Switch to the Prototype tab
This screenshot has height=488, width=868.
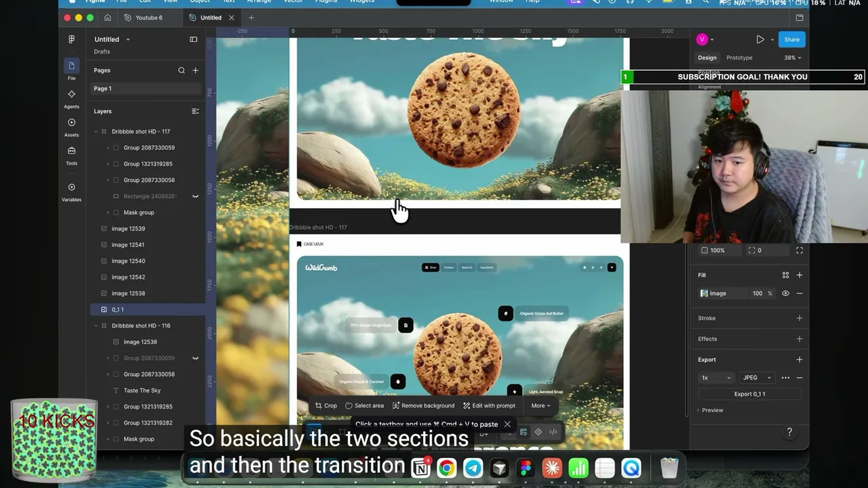pyautogui.click(x=739, y=58)
